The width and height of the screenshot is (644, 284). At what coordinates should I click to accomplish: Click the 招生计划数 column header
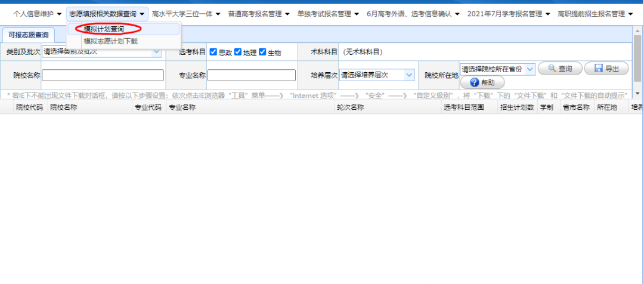click(x=516, y=107)
